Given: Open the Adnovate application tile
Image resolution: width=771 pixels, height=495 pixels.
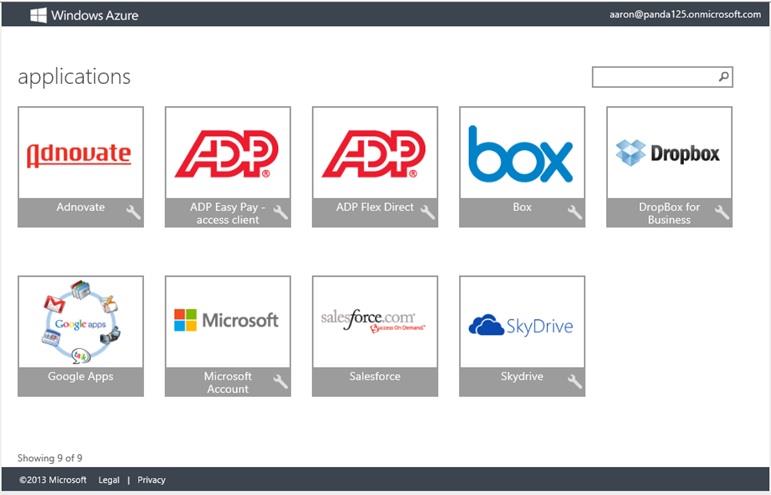Looking at the screenshot, I should (81, 167).
